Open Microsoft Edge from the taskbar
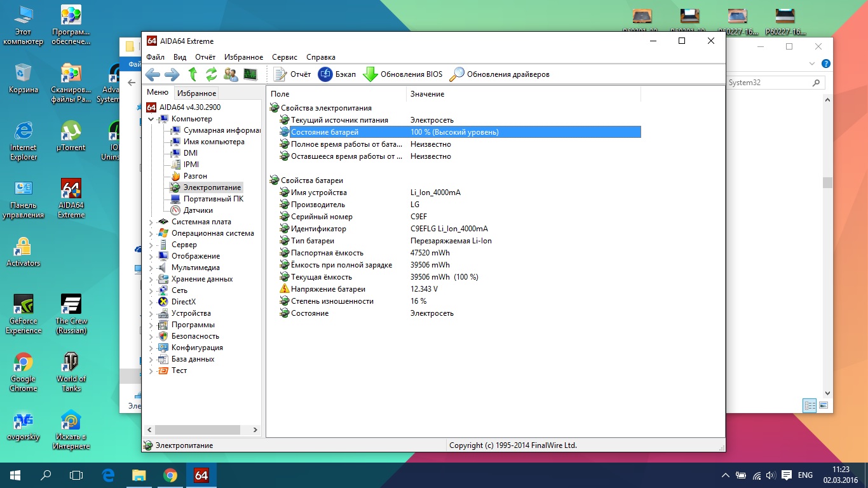The width and height of the screenshot is (868, 488). tap(108, 475)
